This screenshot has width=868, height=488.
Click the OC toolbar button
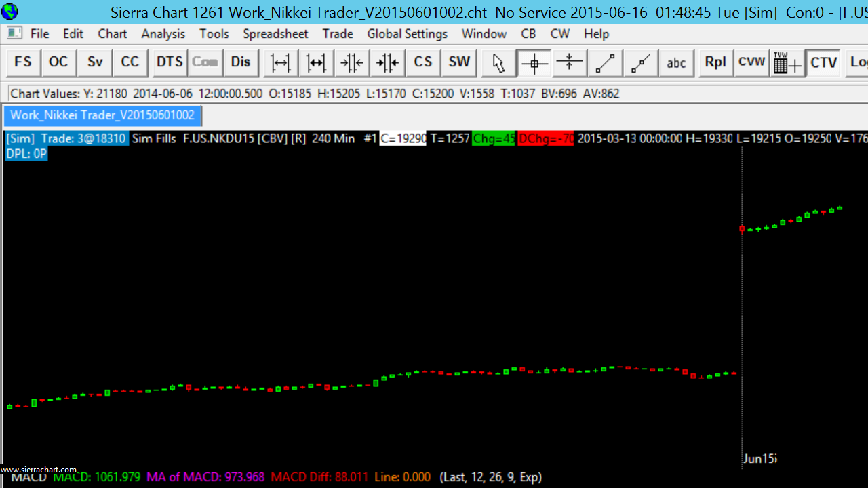coord(58,62)
